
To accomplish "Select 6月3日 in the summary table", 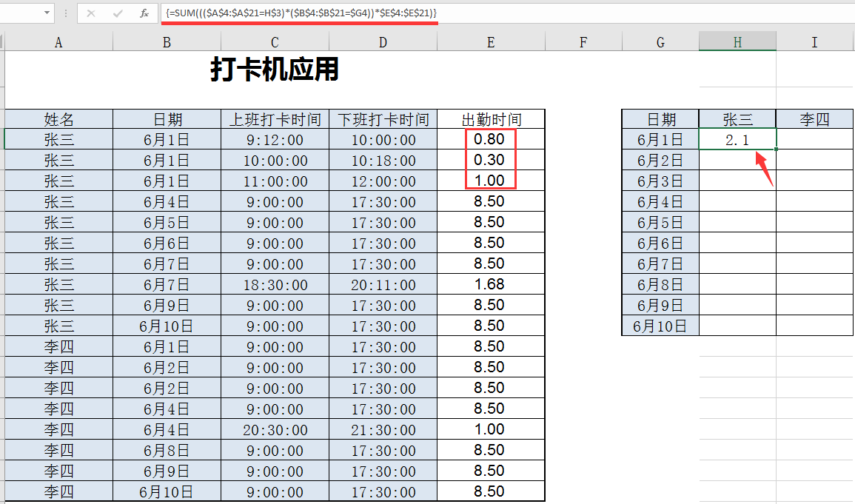I will click(660, 181).
